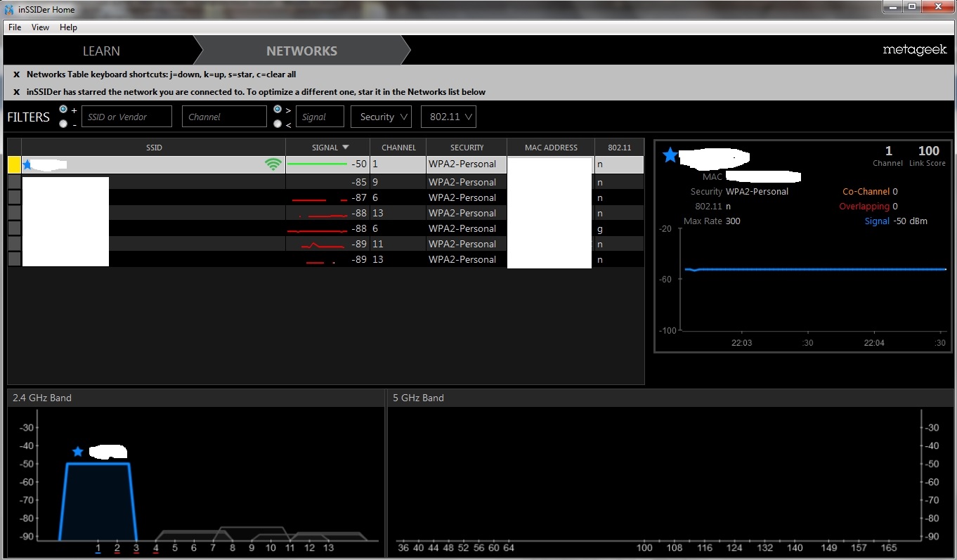
Task: Click the Signal column sort arrow
Action: tap(345, 148)
